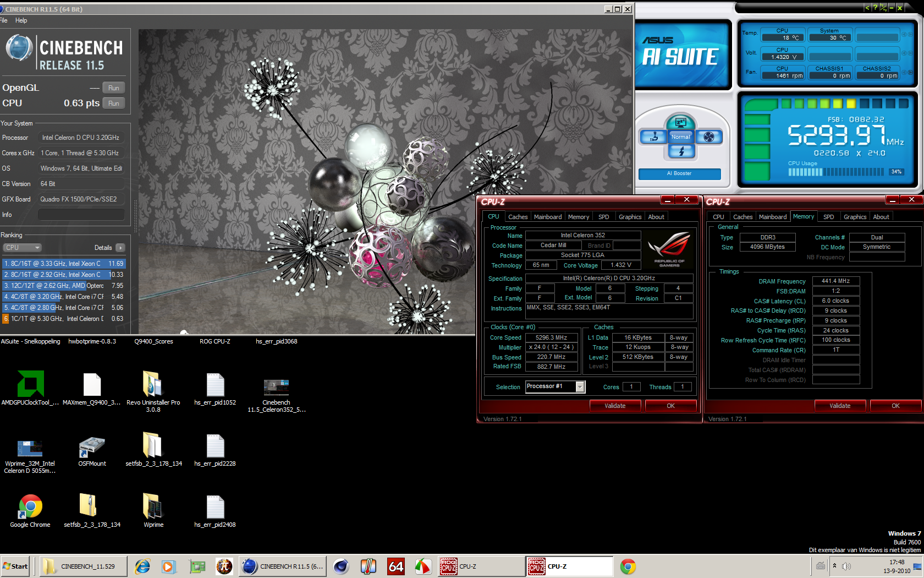This screenshot has height=578, width=924.
Task: Expand ranking Details arrow in Cinebench
Action: 120,248
